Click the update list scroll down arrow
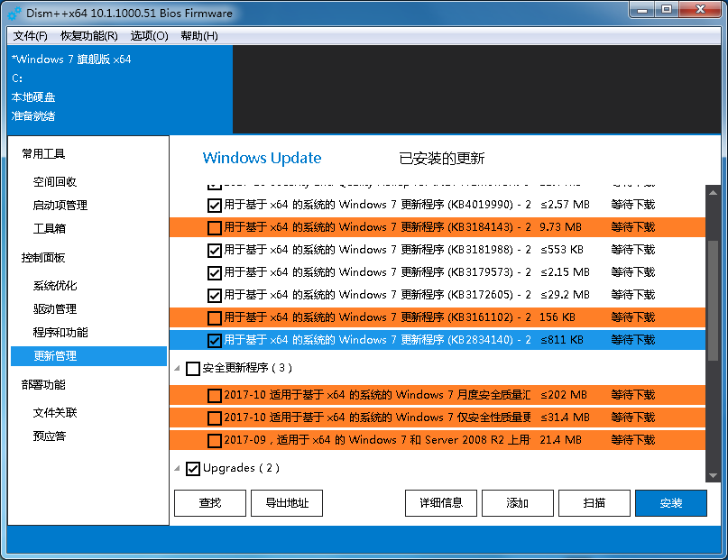Screen dimensions: 728x560 tap(714, 476)
